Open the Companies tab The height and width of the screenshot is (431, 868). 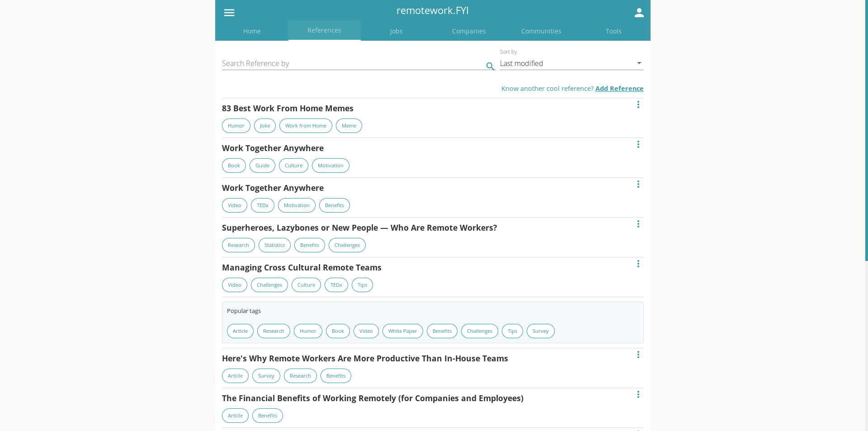click(x=469, y=31)
